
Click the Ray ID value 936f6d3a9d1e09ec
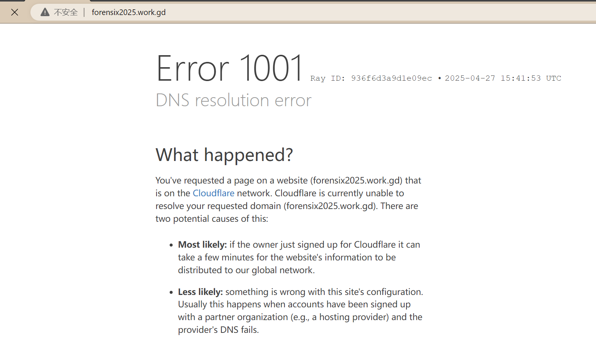pyautogui.click(x=391, y=78)
